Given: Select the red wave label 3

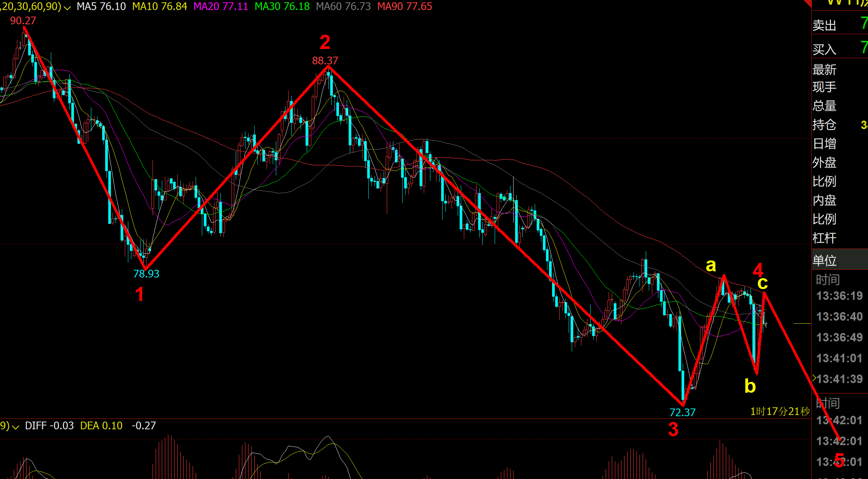Looking at the screenshot, I should [x=673, y=429].
